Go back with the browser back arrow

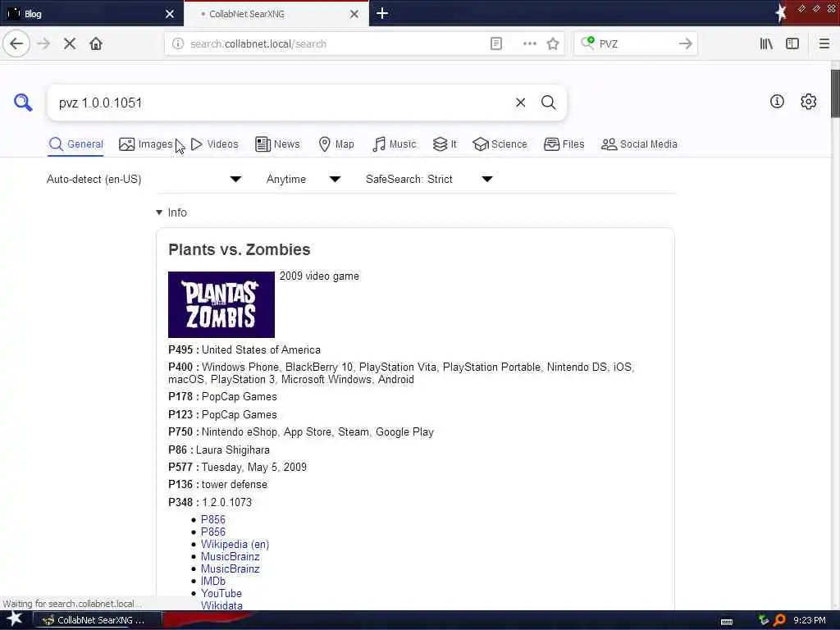(16, 44)
